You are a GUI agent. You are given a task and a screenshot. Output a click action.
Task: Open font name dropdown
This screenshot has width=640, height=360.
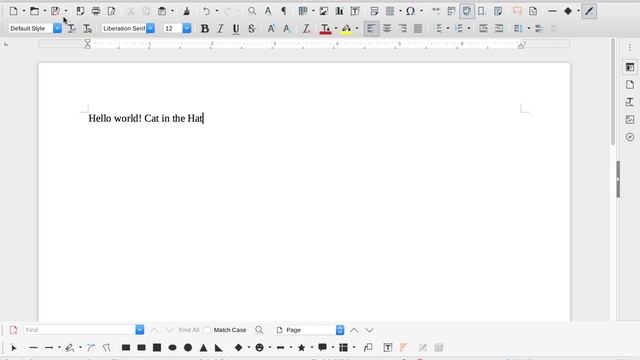tap(150, 28)
